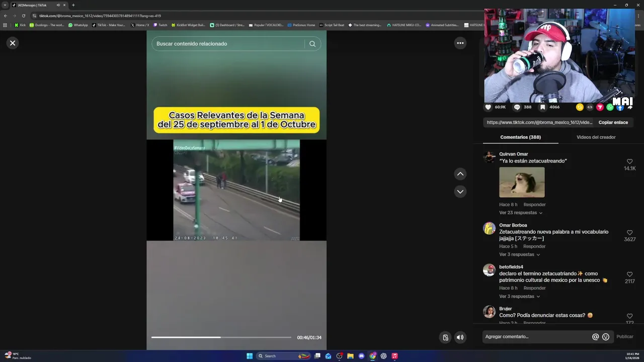Click the yellow repost icon
Viewport: 644px width, 362px height.
pos(580,107)
